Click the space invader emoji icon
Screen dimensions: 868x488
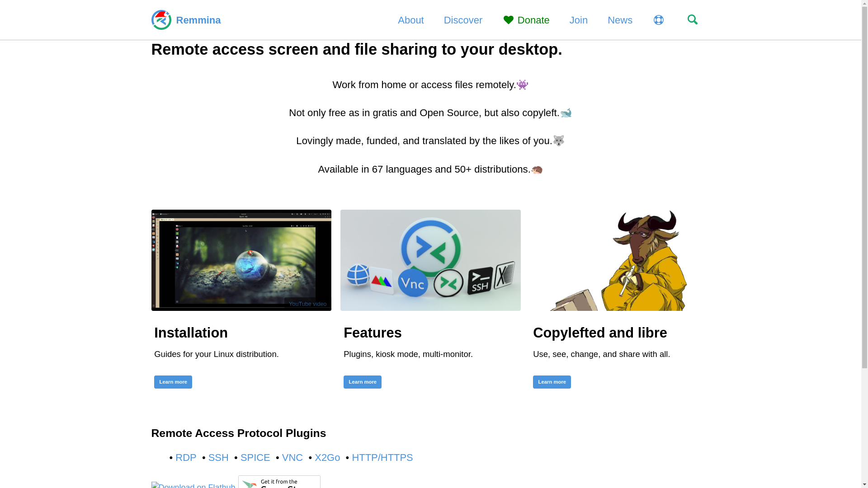click(522, 84)
